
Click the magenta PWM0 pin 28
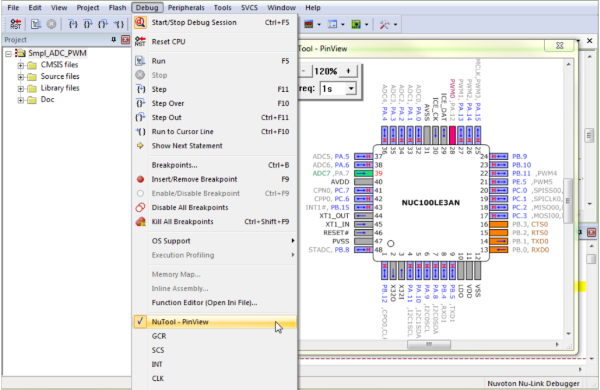click(452, 135)
